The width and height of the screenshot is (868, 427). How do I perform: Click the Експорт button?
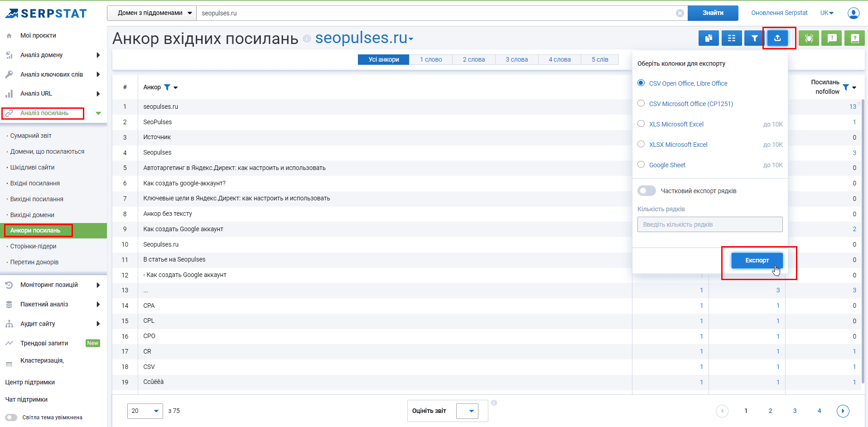757,260
